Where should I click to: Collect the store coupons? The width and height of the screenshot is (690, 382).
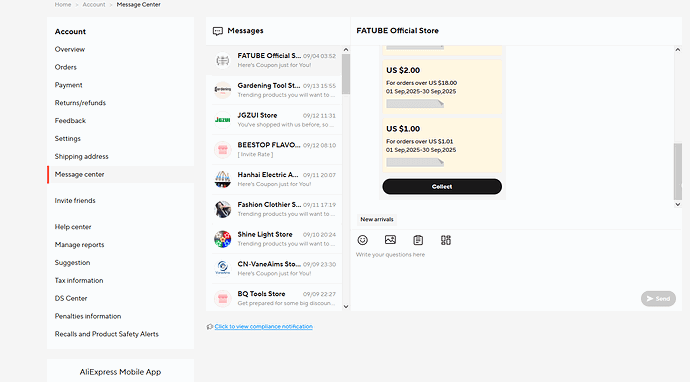(x=442, y=187)
